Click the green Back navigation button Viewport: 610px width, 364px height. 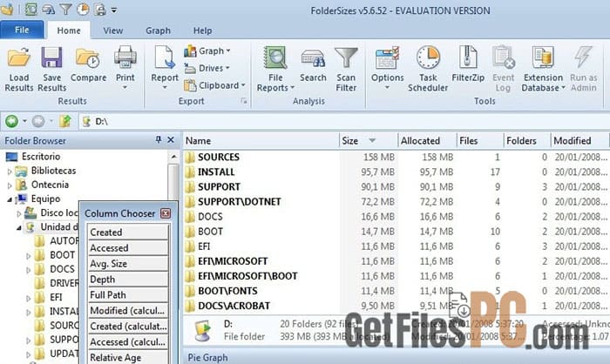coord(11,121)
